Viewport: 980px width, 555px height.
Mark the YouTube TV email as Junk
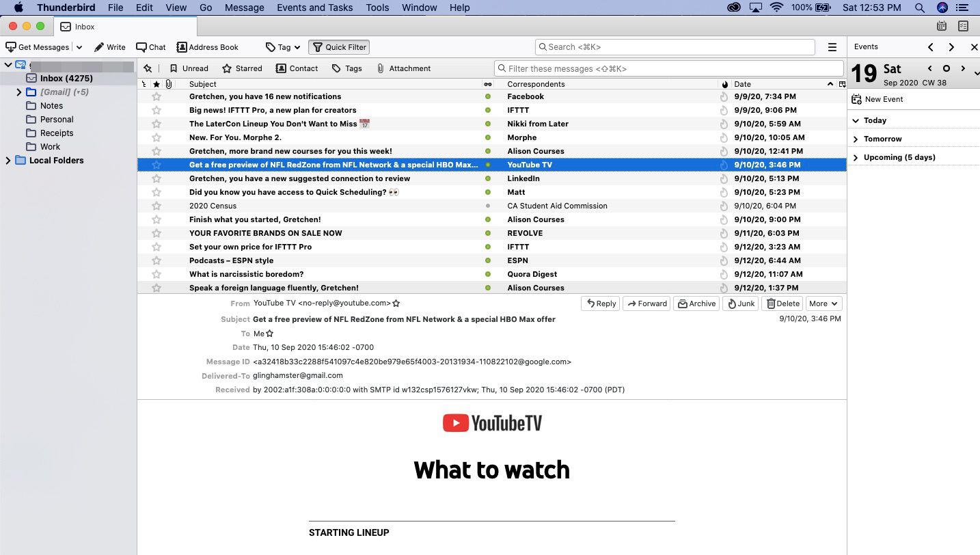click(x=740, y=303)
